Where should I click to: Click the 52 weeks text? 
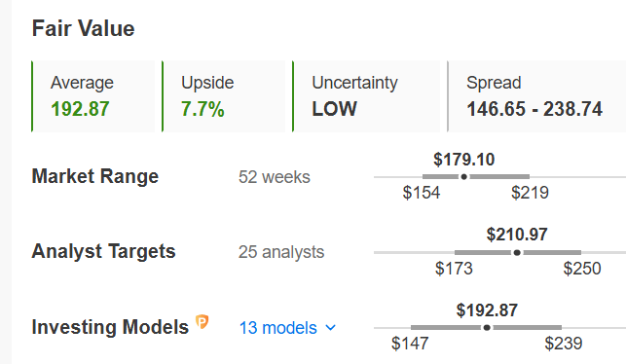click(275, 177)
